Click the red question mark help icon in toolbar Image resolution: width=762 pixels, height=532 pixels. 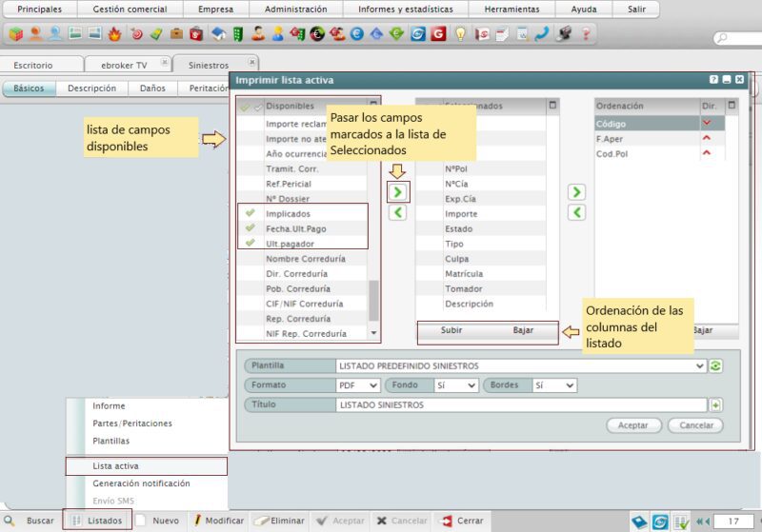click(x=586, y=34)
